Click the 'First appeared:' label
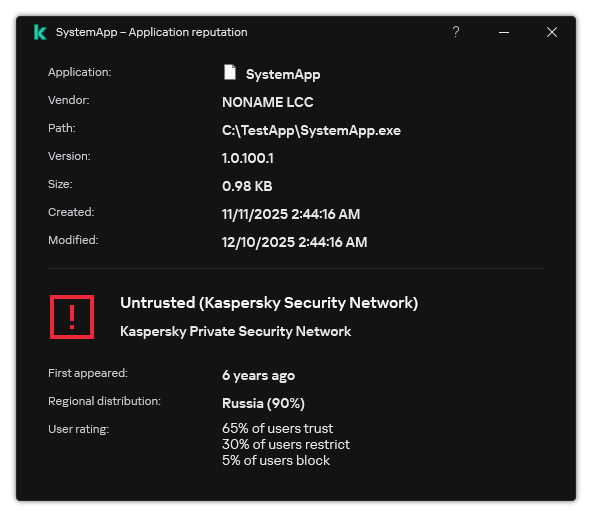This screenshot has width=592, height=517. pyautogui.click(x=88, y=373)
